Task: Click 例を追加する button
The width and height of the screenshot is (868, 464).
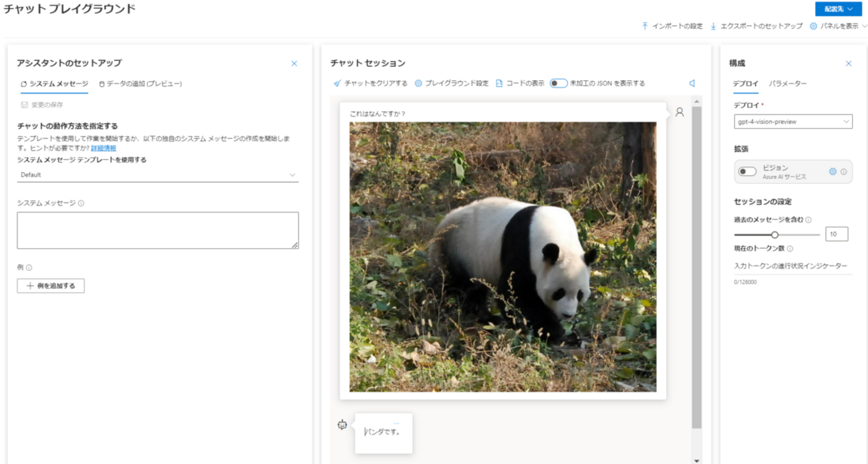Action: [51, 286]
